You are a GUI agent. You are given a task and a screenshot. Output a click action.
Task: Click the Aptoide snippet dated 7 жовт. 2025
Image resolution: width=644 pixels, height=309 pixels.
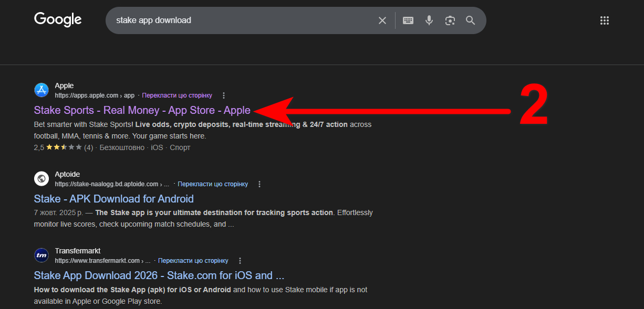tap(203, 218)
